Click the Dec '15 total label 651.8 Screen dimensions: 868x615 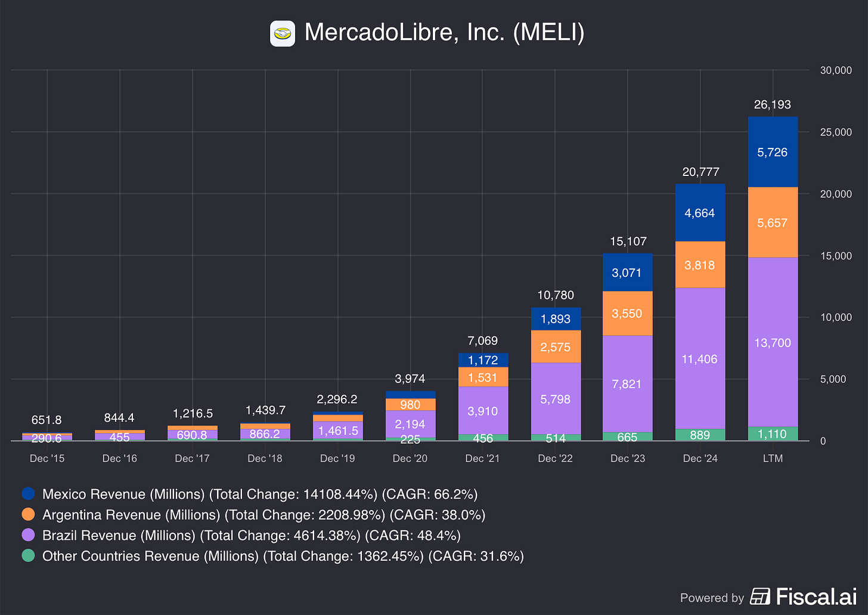coord(47,421)
